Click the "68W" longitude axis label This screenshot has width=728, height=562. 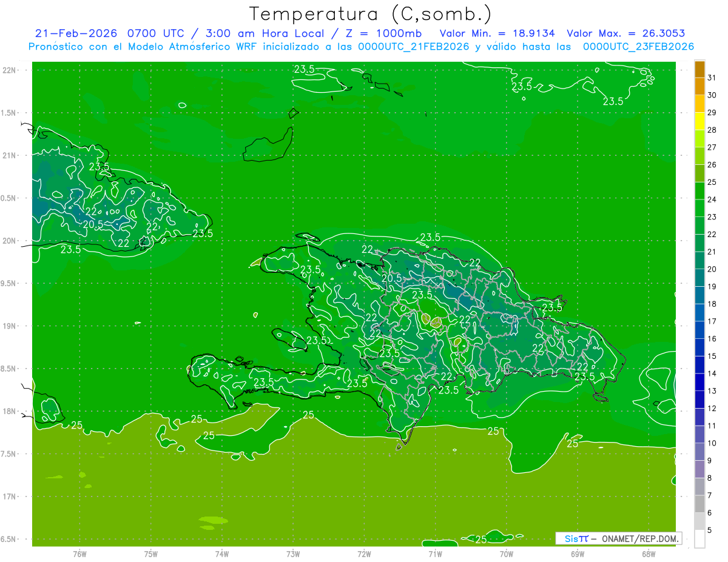tap(649, 554)
